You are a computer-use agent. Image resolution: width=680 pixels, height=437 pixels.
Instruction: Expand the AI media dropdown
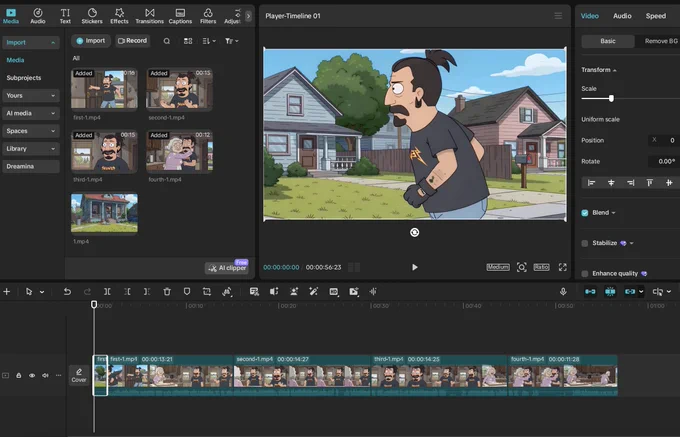30,114
